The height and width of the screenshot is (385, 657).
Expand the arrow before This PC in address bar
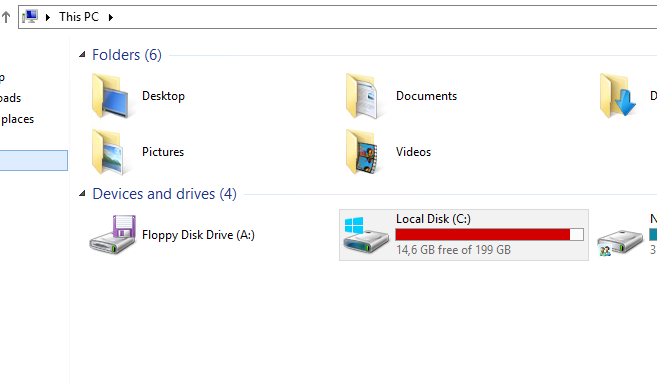(x=48, y=17)
